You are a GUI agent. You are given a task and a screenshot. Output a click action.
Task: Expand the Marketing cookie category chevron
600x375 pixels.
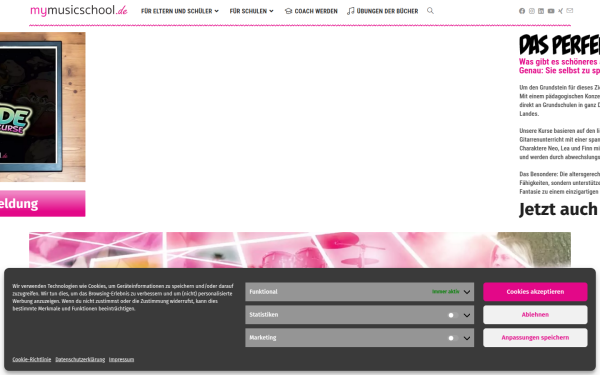pos(467,338)
